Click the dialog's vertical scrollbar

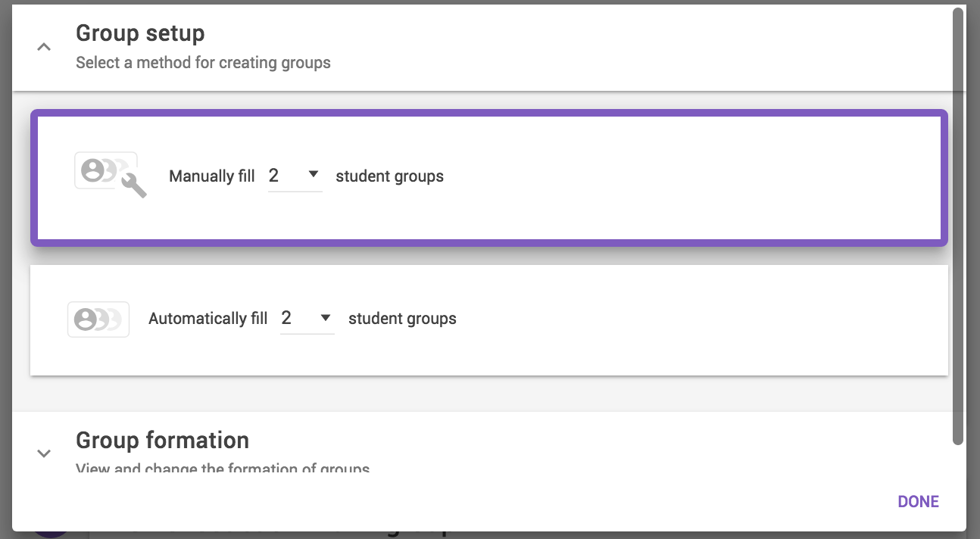pyautogui.click(x=958, y=227)
